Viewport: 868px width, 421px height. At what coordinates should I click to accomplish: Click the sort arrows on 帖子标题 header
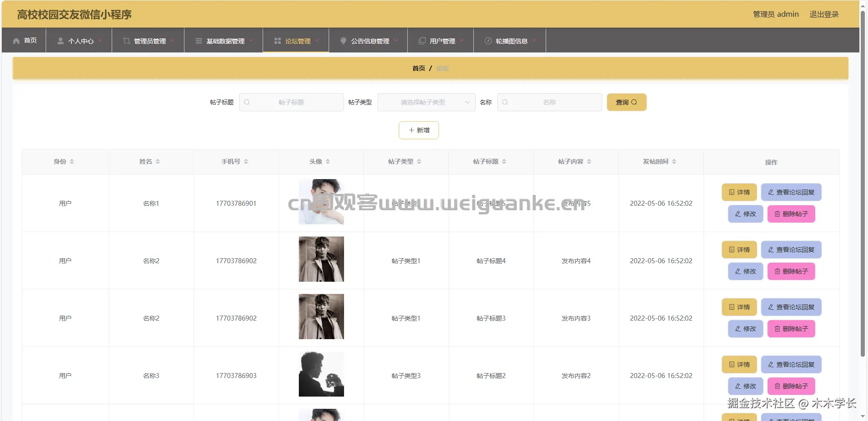point(504,161)
